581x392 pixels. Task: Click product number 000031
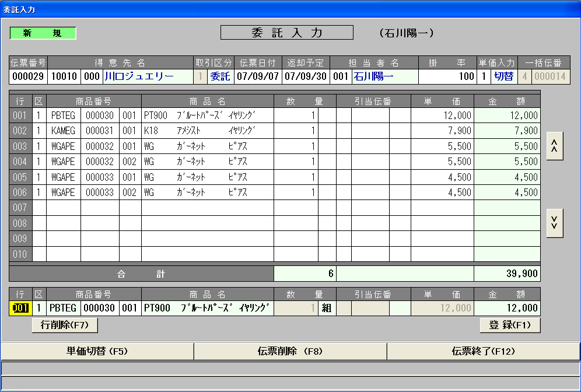[100, 131]
